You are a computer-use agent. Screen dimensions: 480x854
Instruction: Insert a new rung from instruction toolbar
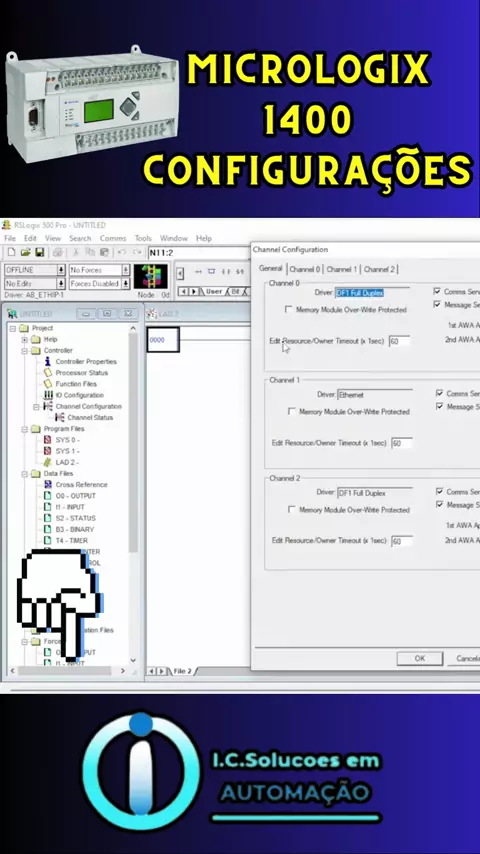[198, 271]
